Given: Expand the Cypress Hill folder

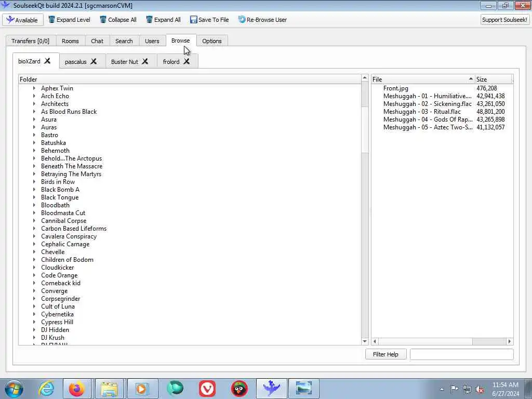Looking at the screenshot, I should click(x=34, y=322).
